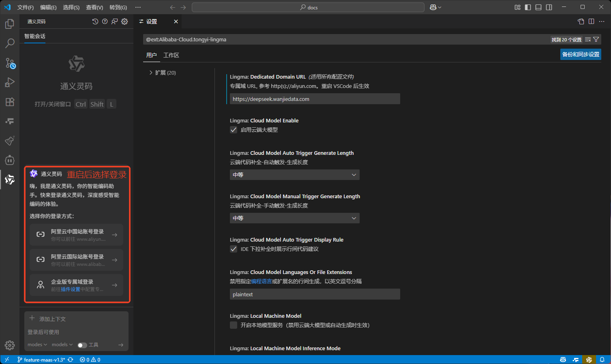Go back using title bar arrow
This screenshot has height=364, width=611.
(173, 7)
